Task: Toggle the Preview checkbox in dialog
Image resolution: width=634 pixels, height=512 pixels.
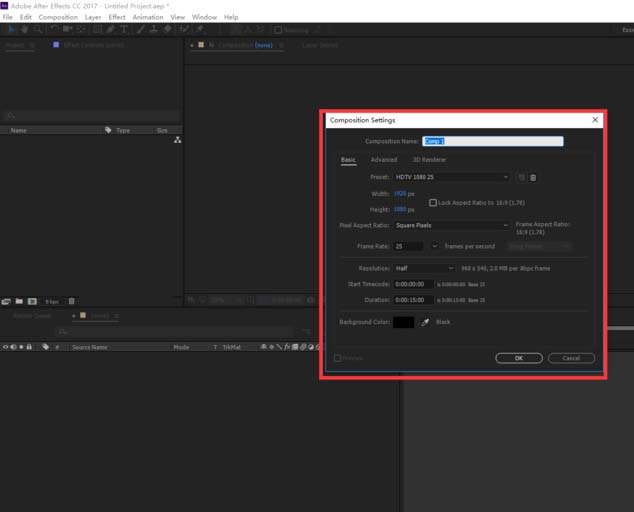Action: [338, 357]
